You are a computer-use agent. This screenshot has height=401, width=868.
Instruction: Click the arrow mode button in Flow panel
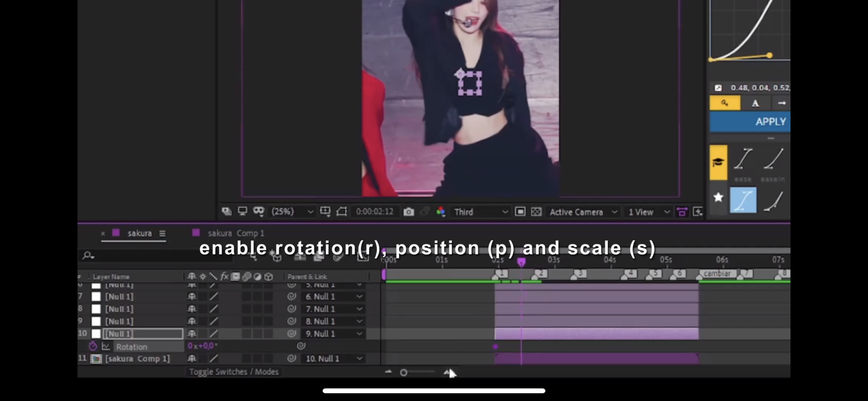pos(781,103)
